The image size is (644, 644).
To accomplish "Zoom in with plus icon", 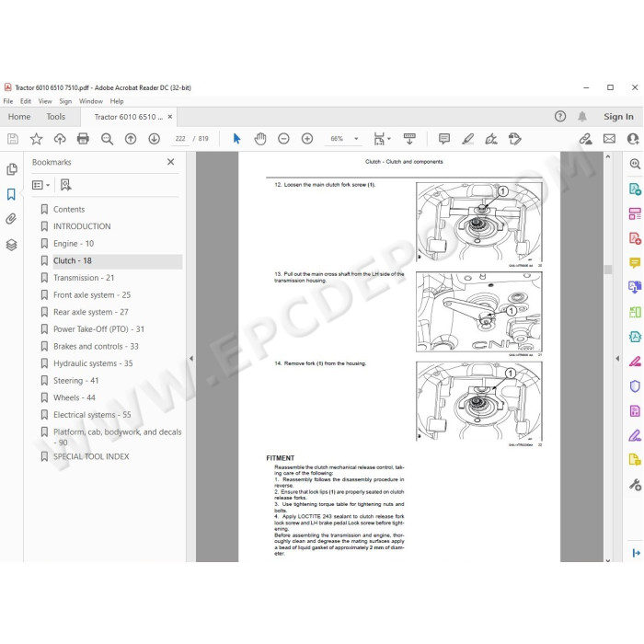I will point(307,139).
